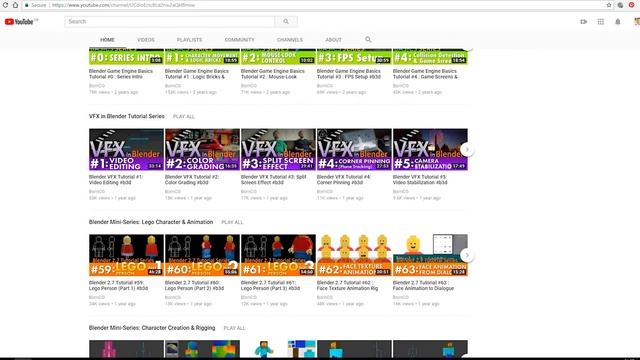Viewport: 640px width, 360px height.
Task: Open VFX #5: Camera Stabilization thumbnail
Action: (x=430, y=149)
